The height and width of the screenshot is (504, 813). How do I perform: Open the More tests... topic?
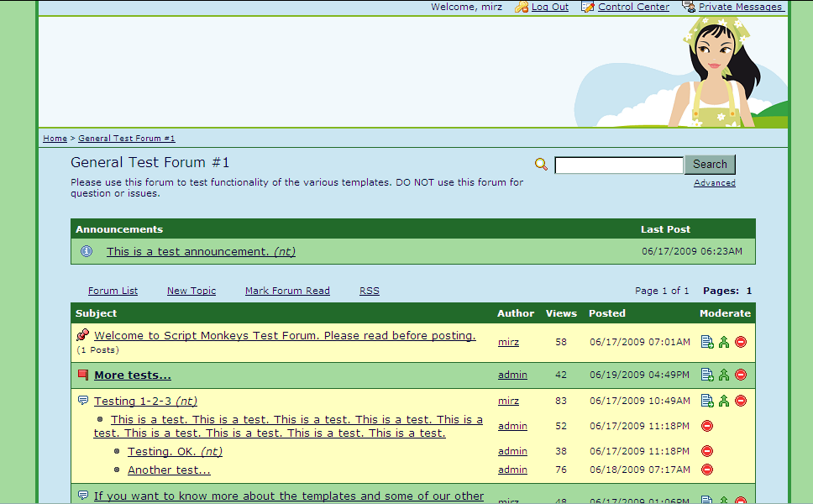(x=133, y=375)
